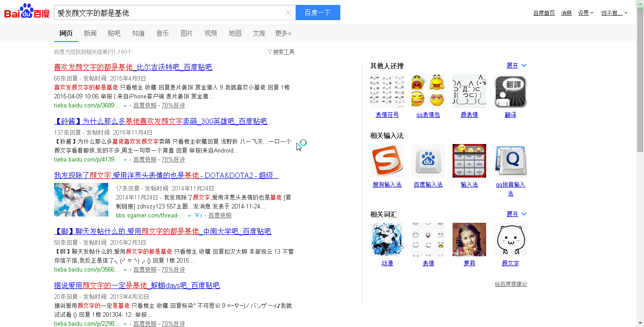The width and height of the screenshot is (644, 327).
Task: Open result 据说爱用颜文字的一定是基佬
Action: tap(137, 285)
